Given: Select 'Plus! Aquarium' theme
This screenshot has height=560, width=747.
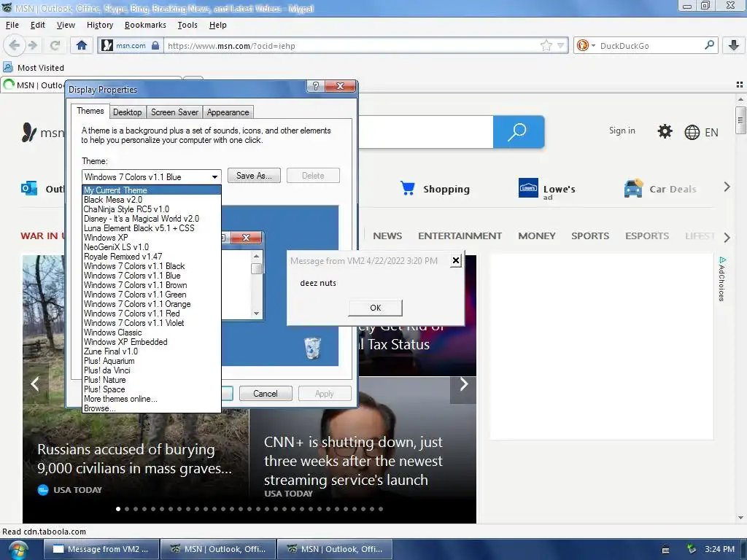Looking at the screenshot, I should coord(152,361).
